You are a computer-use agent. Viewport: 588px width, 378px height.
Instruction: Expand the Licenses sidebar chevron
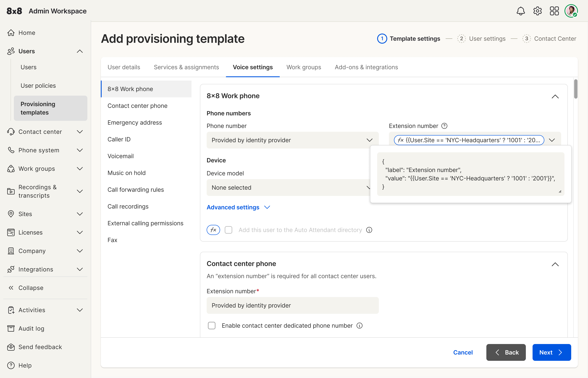(x=80, y=232)
